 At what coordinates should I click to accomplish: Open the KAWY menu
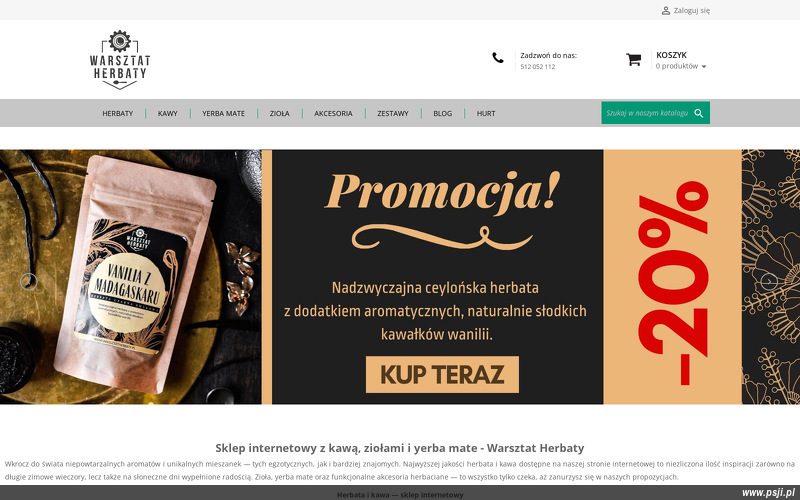[167, 113]
